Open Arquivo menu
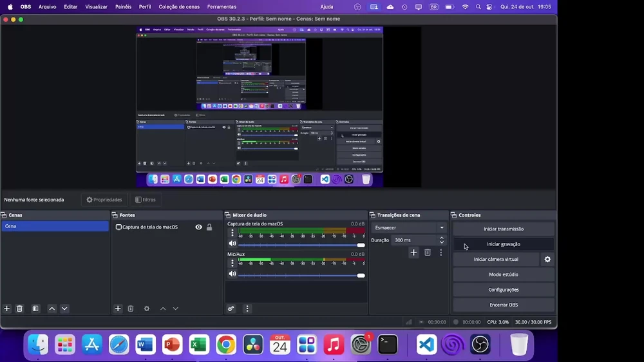The height and width of the screenshot is (362, 644). 47,6
